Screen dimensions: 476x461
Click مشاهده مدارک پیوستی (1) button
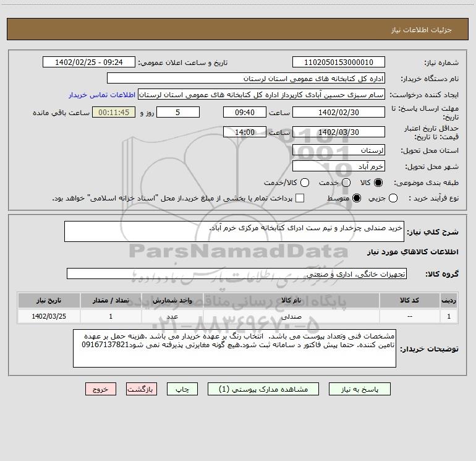pyautogui.click(x=263, y=389)
